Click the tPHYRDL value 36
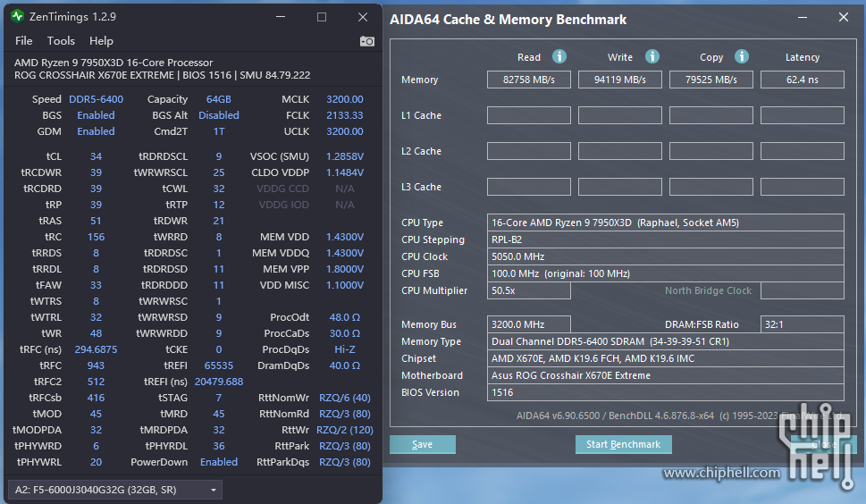Viewport: 866px width, 504px height. pos(219,446)
